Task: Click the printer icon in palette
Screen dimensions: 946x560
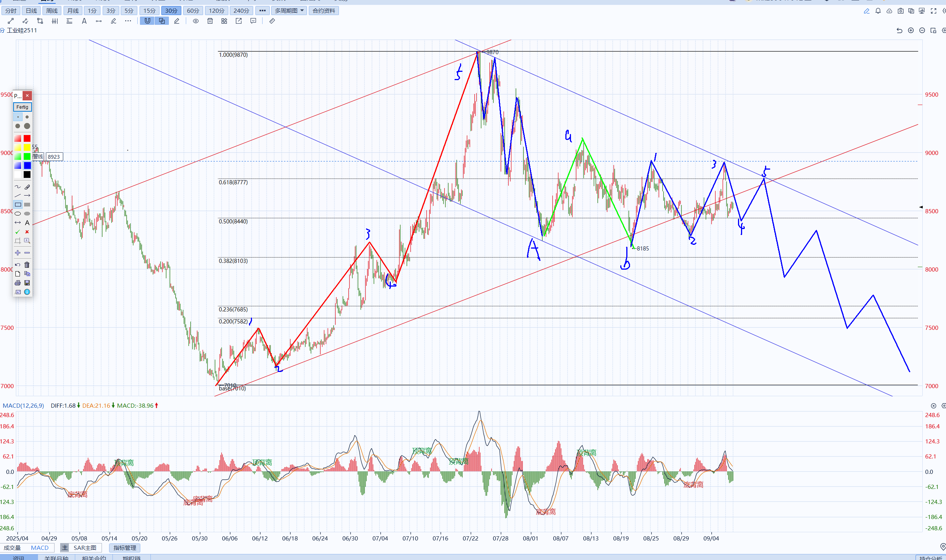Action: click(x=18, y=283)
